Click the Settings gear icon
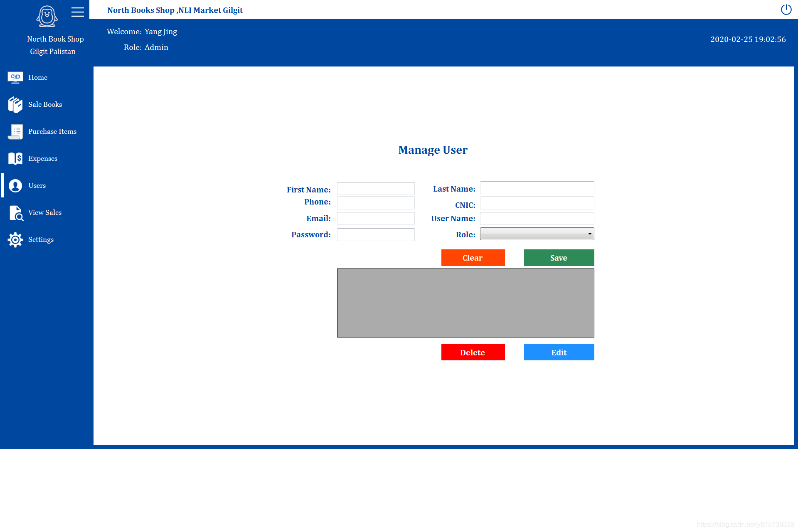The width and height of the screenshot is (798, 532). (15, 240)
